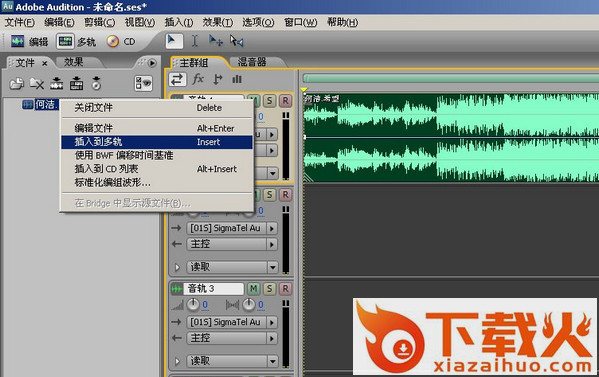Open the 主控 output arrow on track 2
599x377 pixels.
point(272,244)
